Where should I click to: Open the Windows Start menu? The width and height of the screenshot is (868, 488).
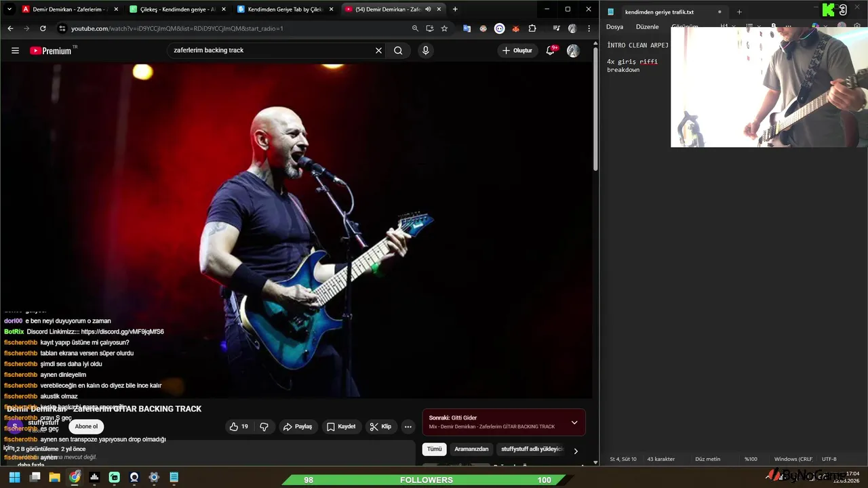pos(14,477)
